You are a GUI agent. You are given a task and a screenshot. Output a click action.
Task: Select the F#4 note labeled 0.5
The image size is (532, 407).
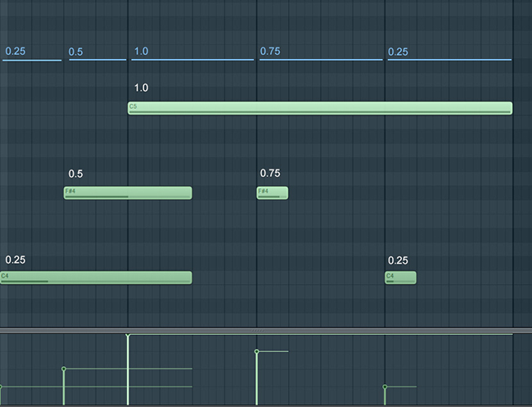tap(128, 192)
